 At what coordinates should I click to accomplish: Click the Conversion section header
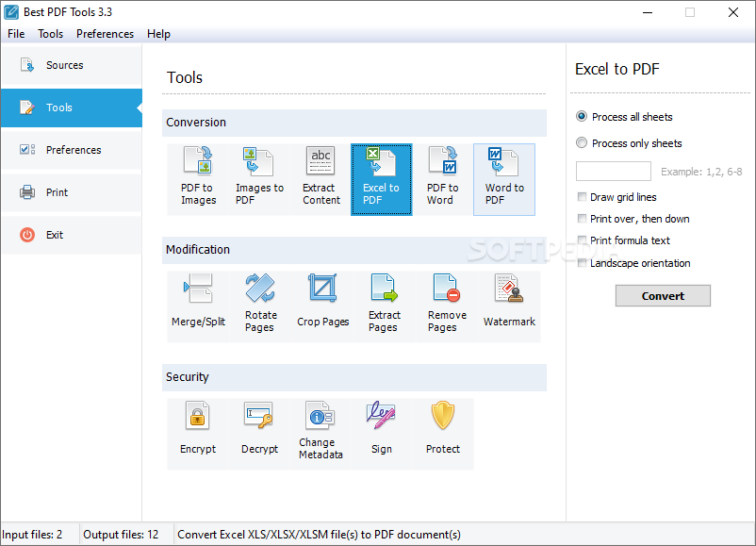[354, 123]
